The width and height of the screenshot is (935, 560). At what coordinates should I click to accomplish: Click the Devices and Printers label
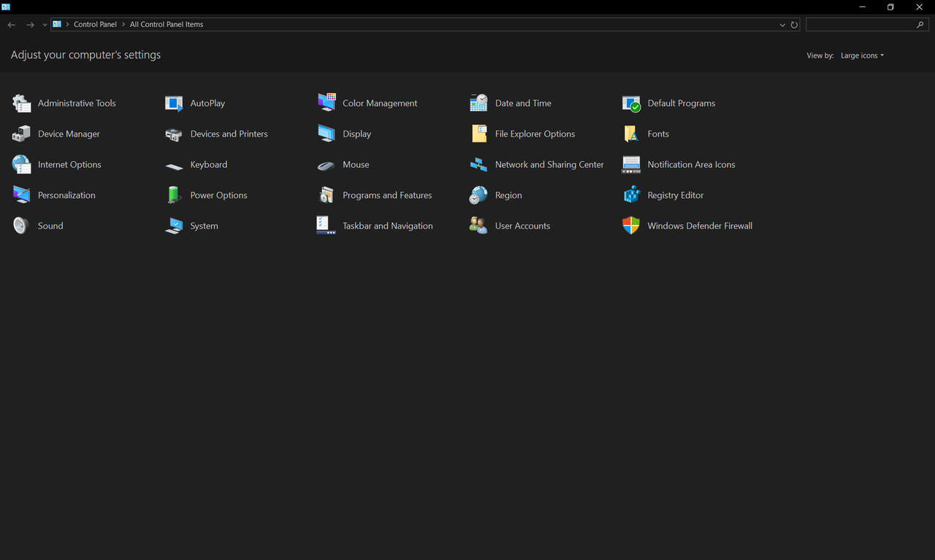pyautogui.click(x=229, y=134)
